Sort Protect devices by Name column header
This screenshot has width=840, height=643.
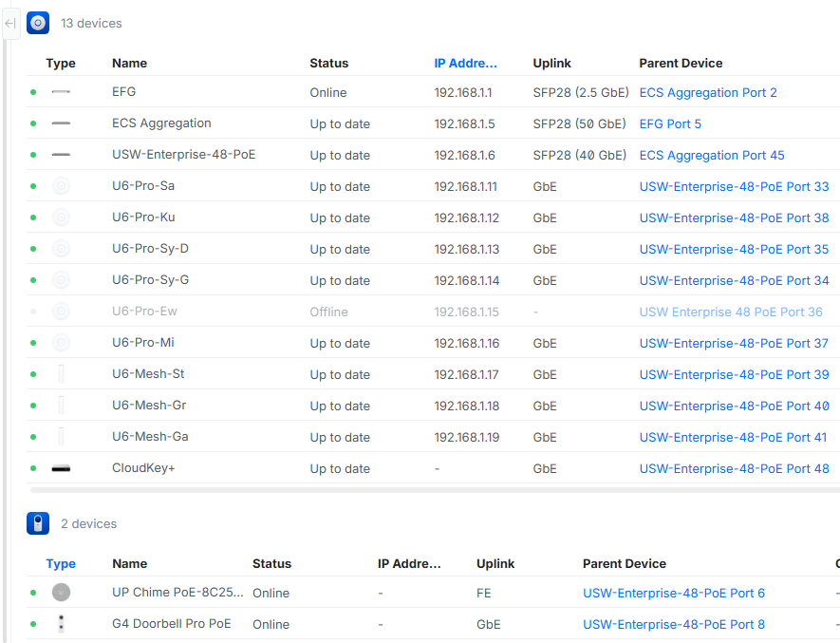[130, 563]
